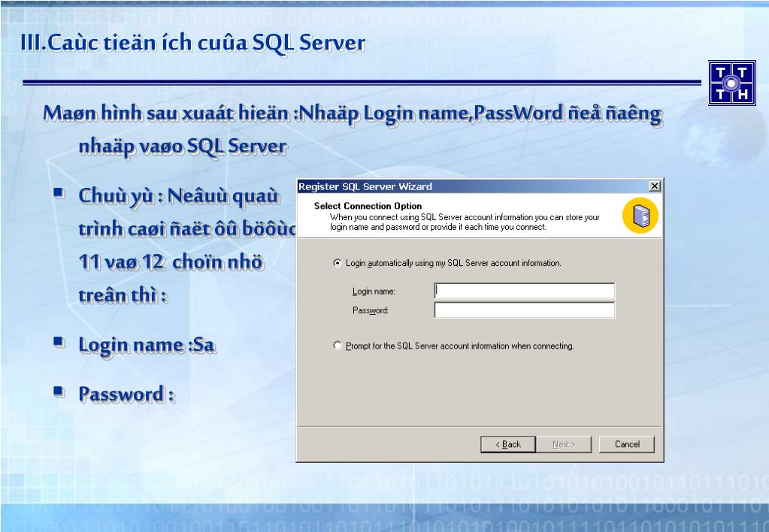769x532 pixels.
Task: Click the yellow server icon in wizard header
Action: (x=640, y=215)
